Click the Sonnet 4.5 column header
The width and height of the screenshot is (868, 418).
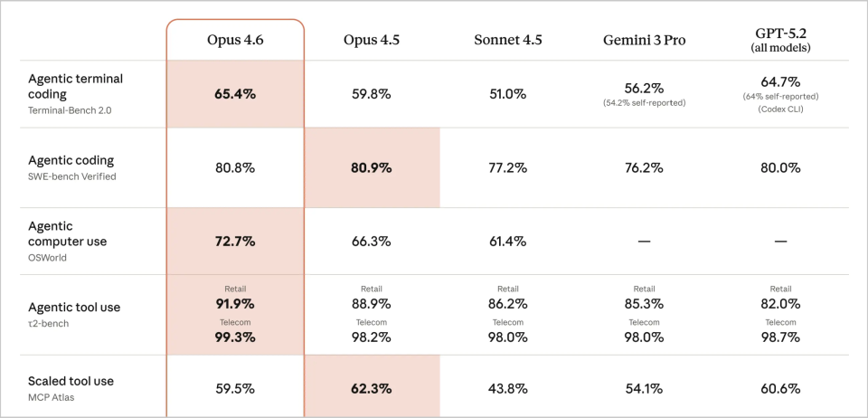[507, 40]
